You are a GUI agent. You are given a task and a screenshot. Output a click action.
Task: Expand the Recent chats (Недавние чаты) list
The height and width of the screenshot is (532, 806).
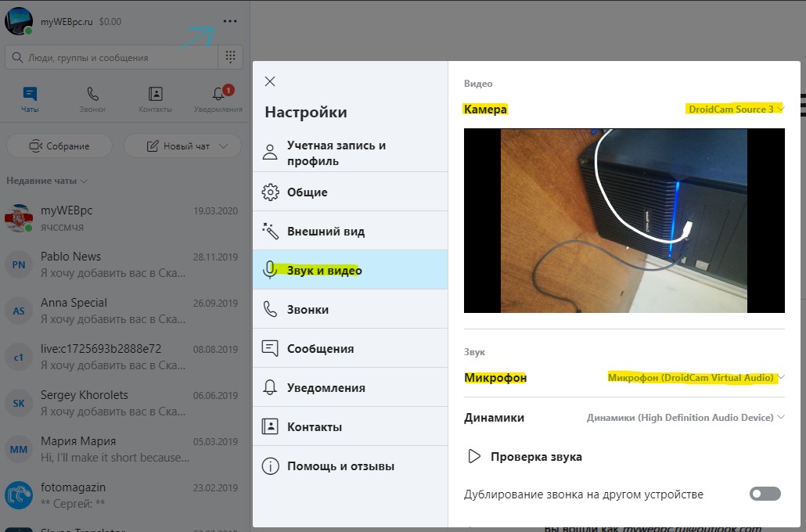(x=47, y=181)
